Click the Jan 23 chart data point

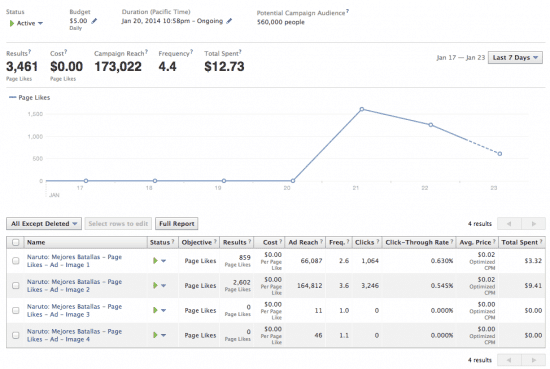tap(500, 154)
